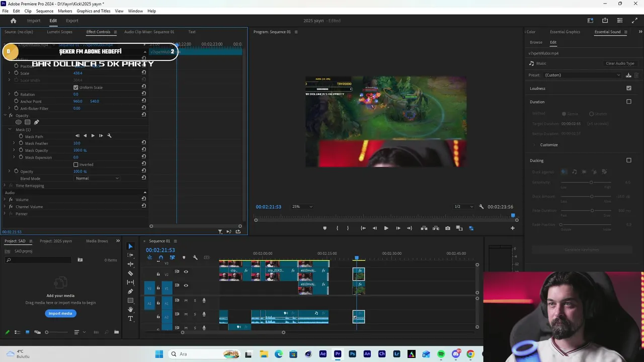Toggle timeline Snap magnet icon
This screenshot has height=362, width=644.
[160, 257]
